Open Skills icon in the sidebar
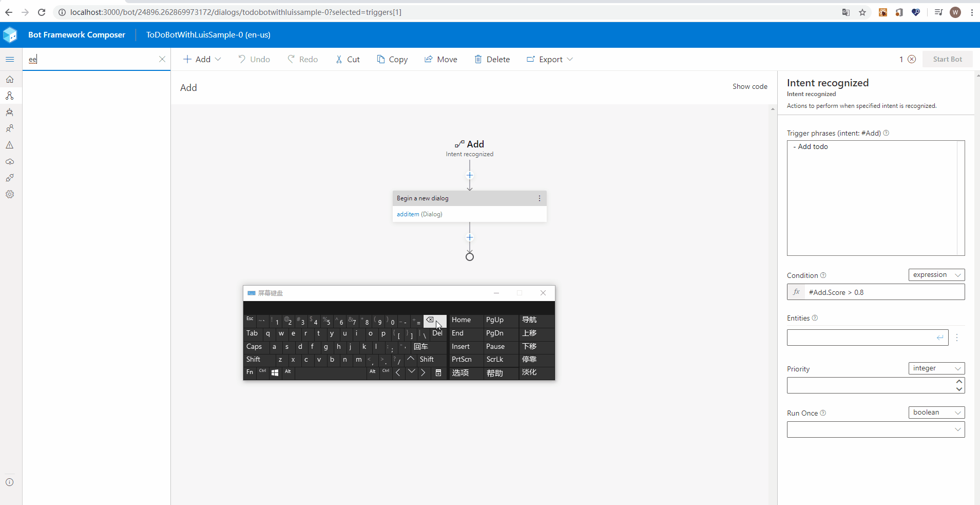The image size is (980, 505). point(10,178)
